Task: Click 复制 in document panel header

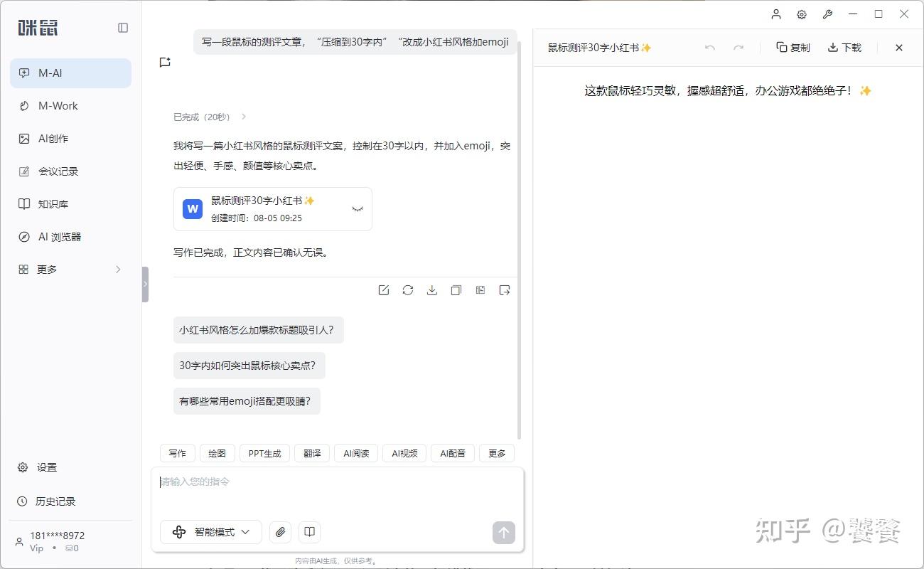Action: click(x=793, y=48)
